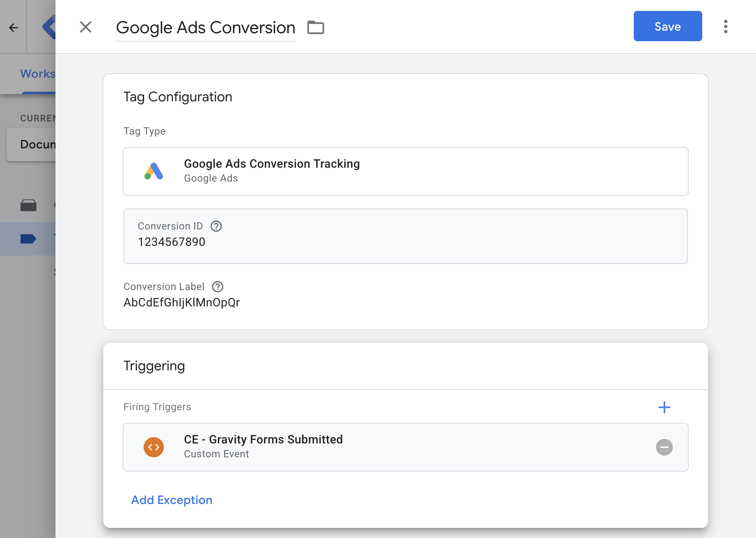Click the Google Ads logo icon
756x538 pixels.
(154, 171)
